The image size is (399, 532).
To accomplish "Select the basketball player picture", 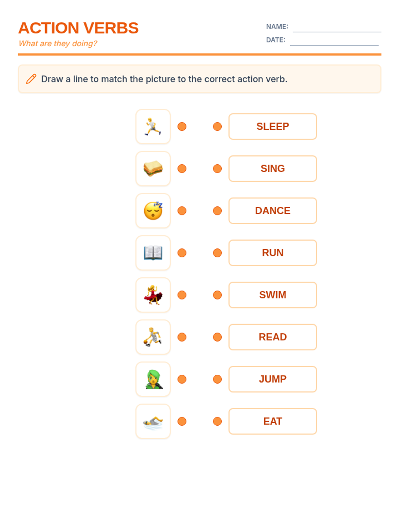I will 153,337.
